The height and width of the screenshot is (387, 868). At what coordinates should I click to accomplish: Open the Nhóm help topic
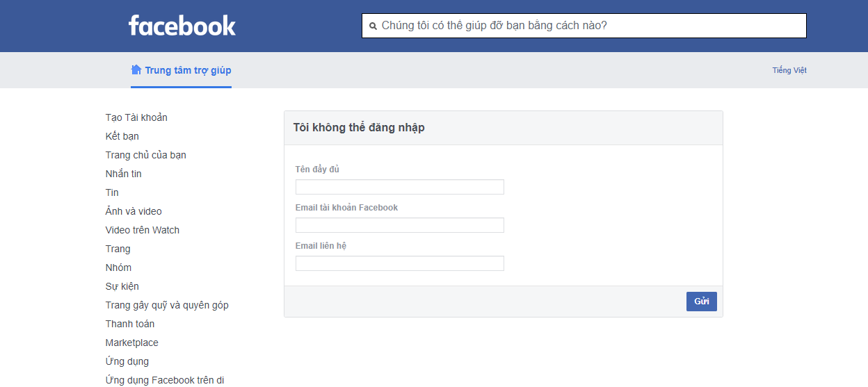point(118,267)
